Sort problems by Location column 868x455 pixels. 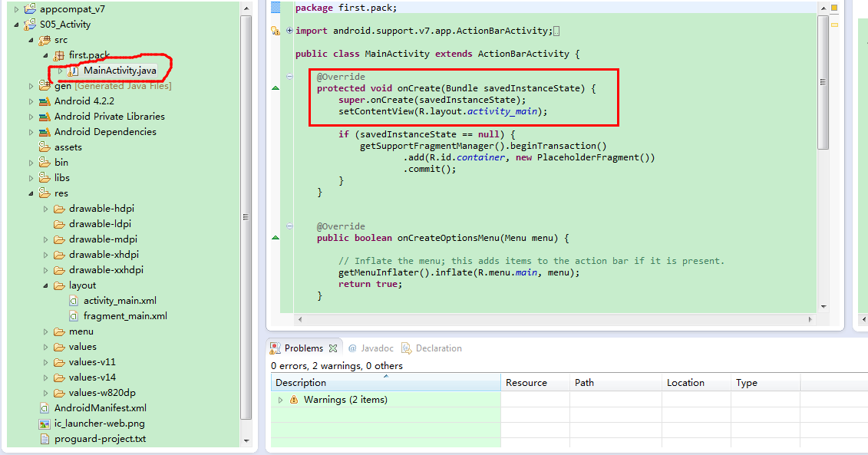coord(696,382)
